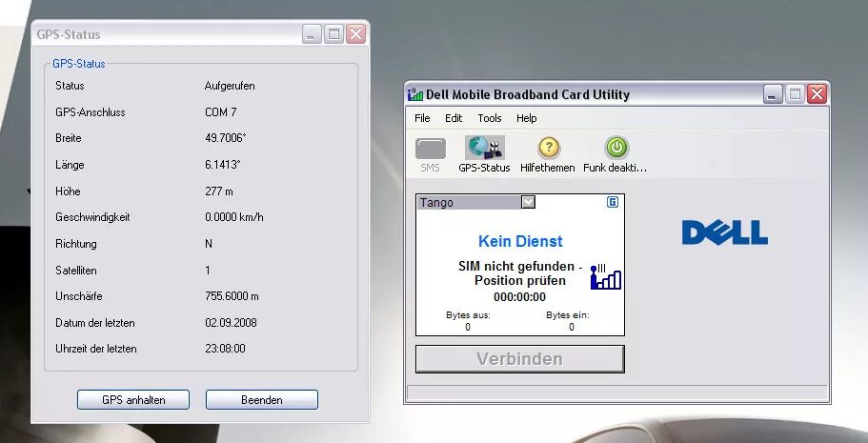Click the Höhe value 277 m

point(218,191)
